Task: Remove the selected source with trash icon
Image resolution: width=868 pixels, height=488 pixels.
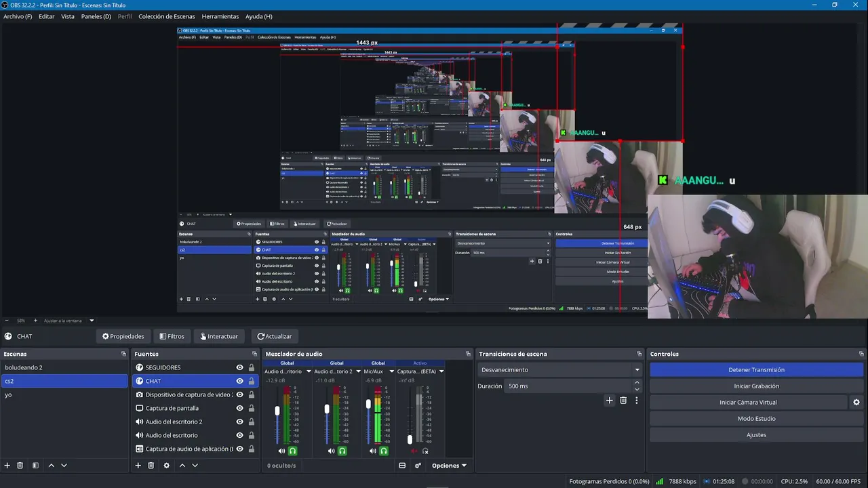Action: click(x=151, y=466)
